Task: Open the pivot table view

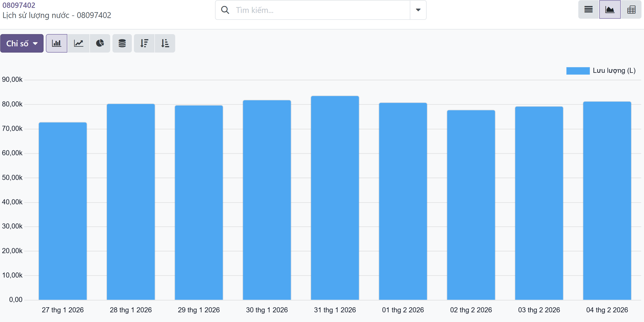Action: click(631, 9)
